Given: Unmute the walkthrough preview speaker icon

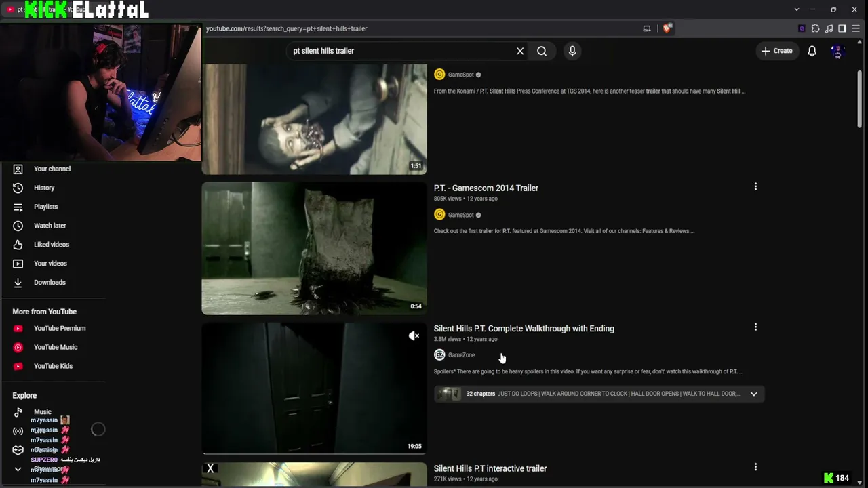Looking at the screenshot, I should (x=414, y=335).
